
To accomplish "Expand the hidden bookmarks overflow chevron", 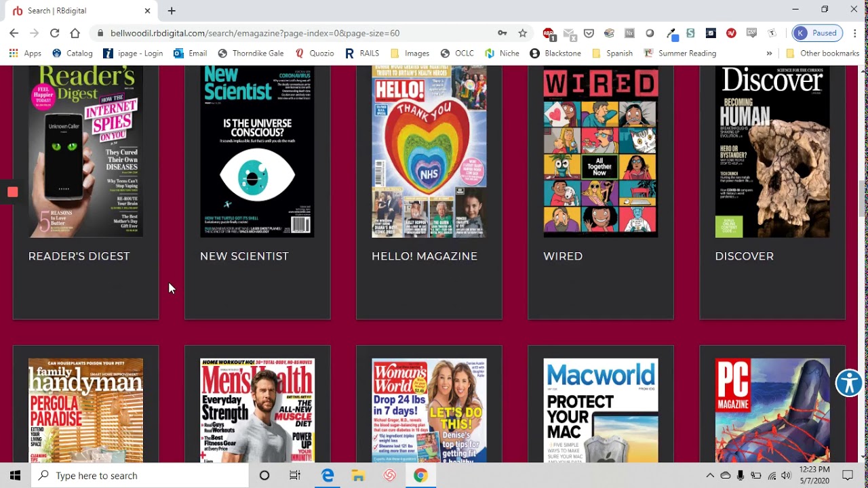I will coord(769,54).
